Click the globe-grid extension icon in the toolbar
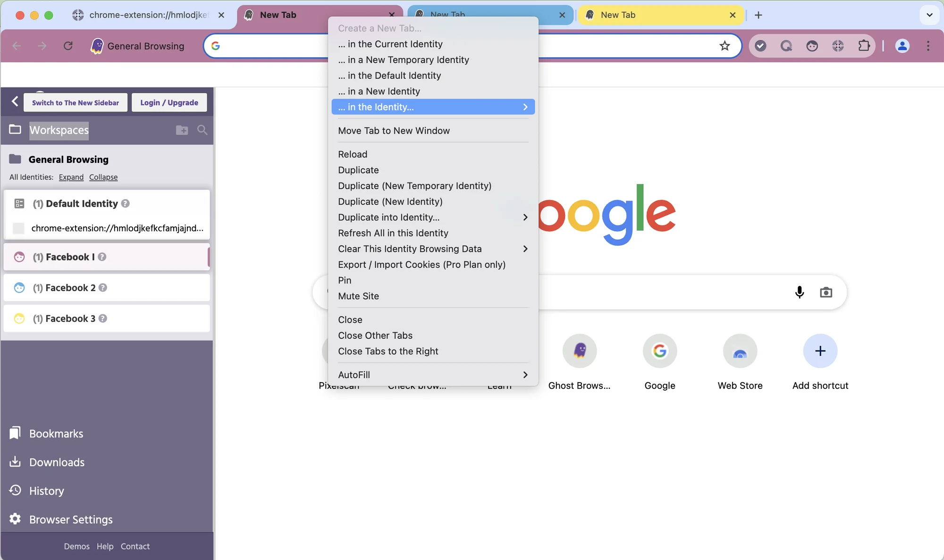The width and height of the screenshot is (944, 560). point(838,46)
